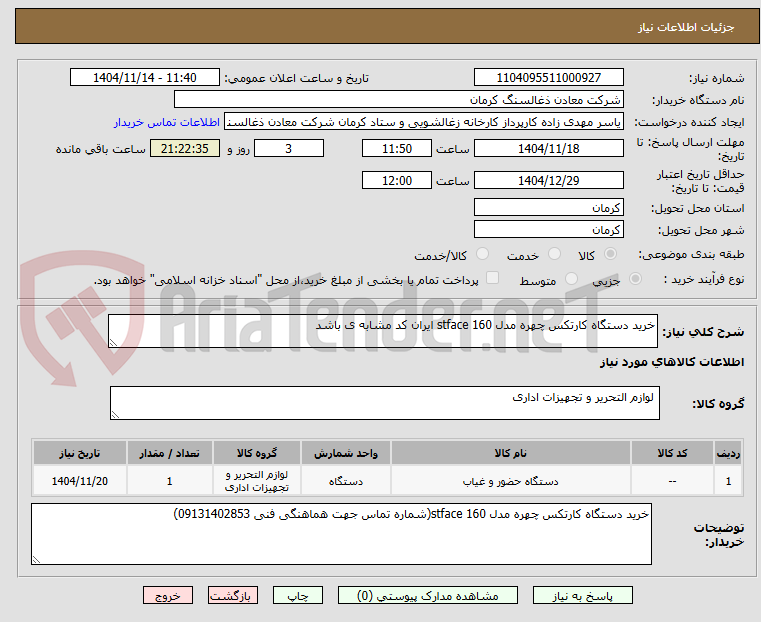Image resolution: width=761 pixels, height=622 pixels.
Task: Click the remaining time countdown 21:22:35
Action: click(x=185, y=148)
